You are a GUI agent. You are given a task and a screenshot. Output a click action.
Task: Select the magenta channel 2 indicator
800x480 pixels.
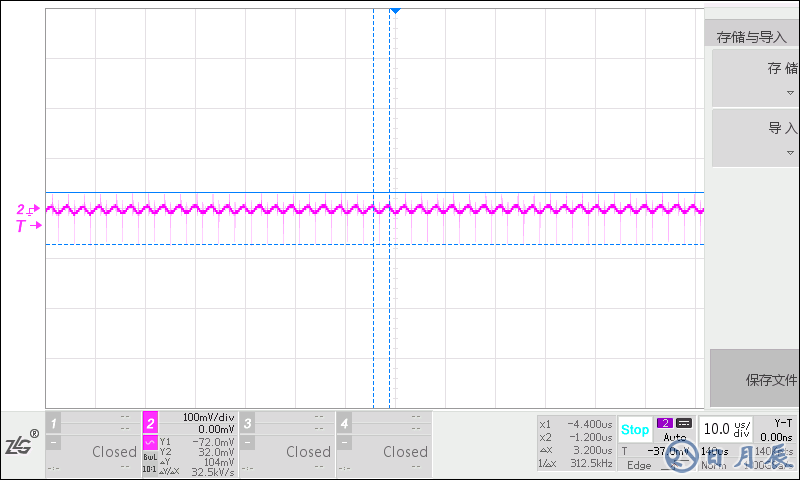[150, 422]
